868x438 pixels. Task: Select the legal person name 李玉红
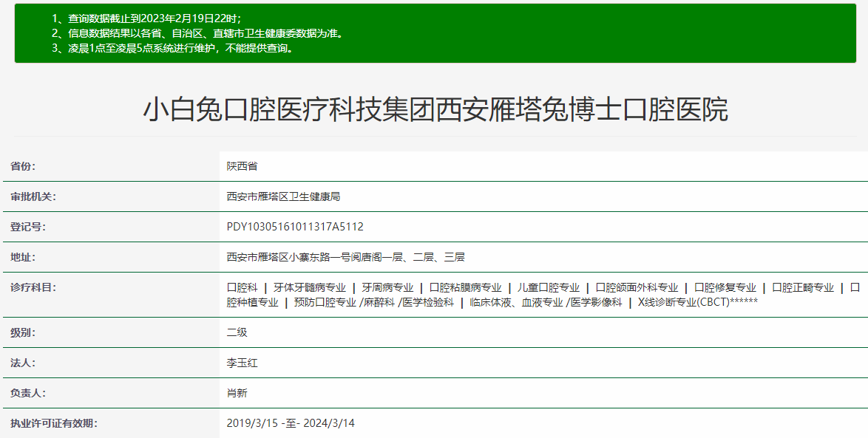pos(242,363)
